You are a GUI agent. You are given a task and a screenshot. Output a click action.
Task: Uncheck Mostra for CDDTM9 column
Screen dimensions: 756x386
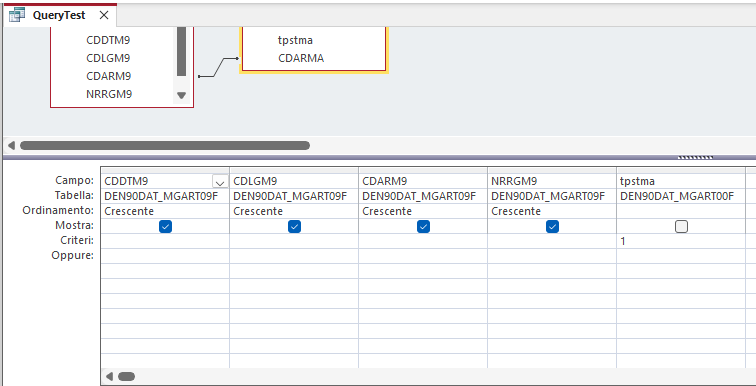click(165, 226)
